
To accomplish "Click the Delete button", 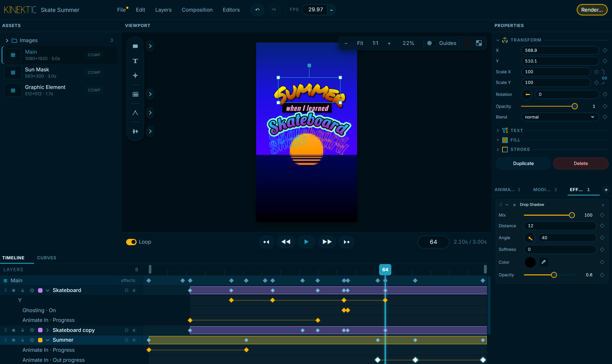I will (581, 163).
